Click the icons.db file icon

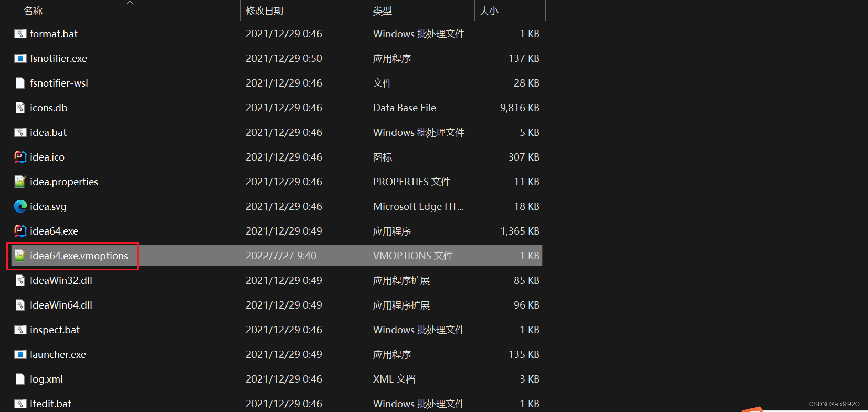tap(20, 108)
